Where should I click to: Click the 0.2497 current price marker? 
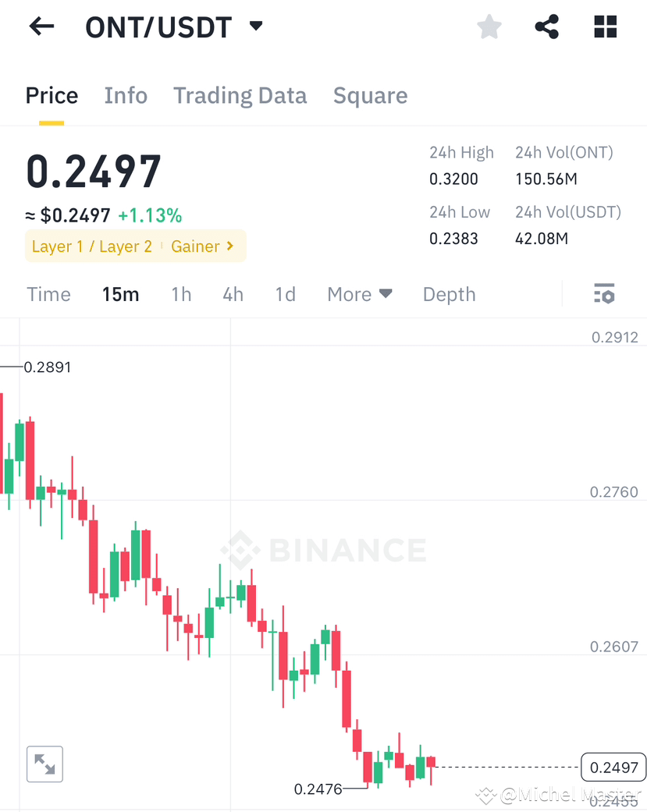pyautogui.click(x=614, y=767)
